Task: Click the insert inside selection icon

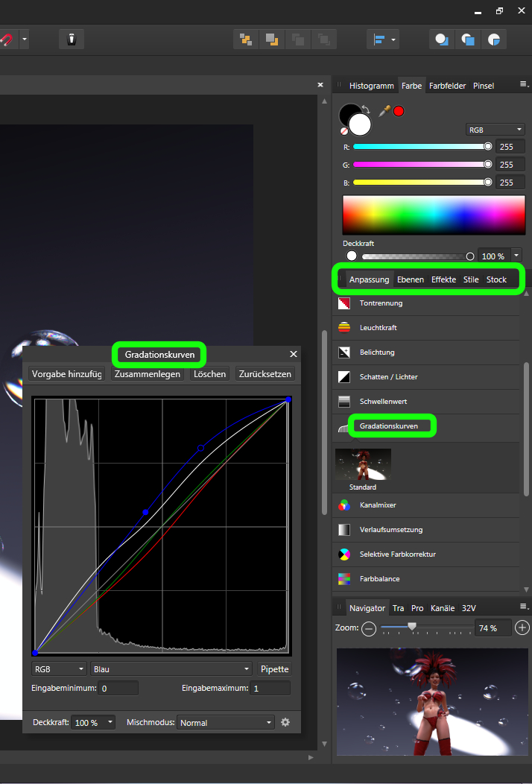Action: pos(494,39)
